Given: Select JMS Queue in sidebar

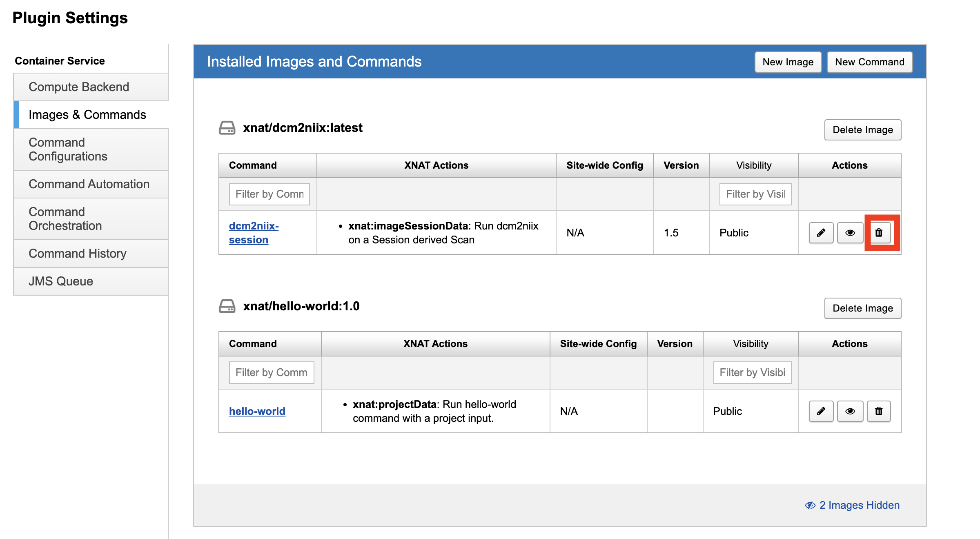Looking at the screenshot, I should click(61, 281).
